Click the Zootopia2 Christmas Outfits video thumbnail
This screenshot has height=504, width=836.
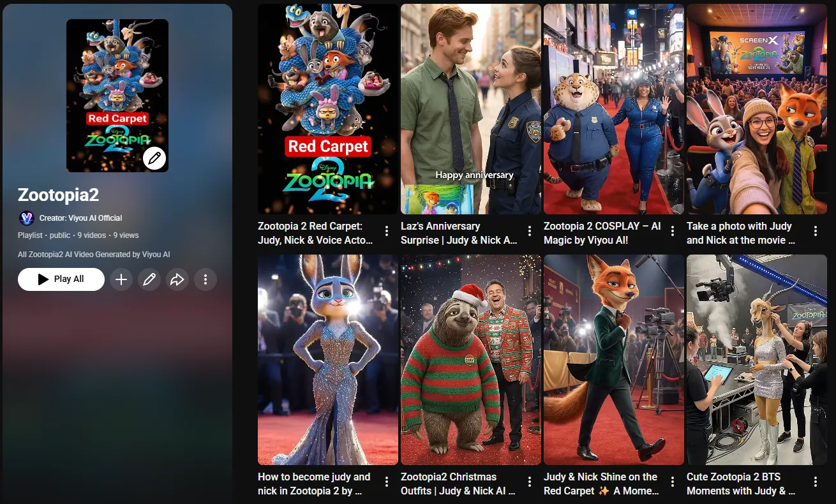pos(470,357)
